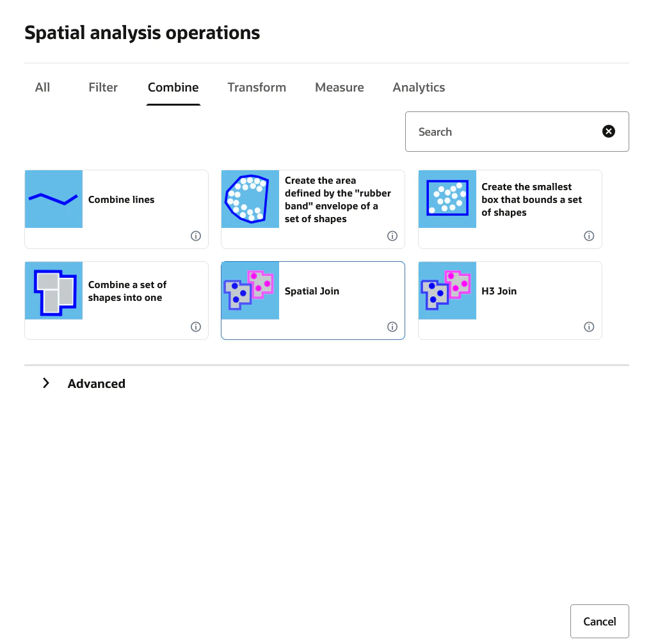Show info for Spatial Join
The height and width of the screenshot is (644, 651).
coord(392,326)
